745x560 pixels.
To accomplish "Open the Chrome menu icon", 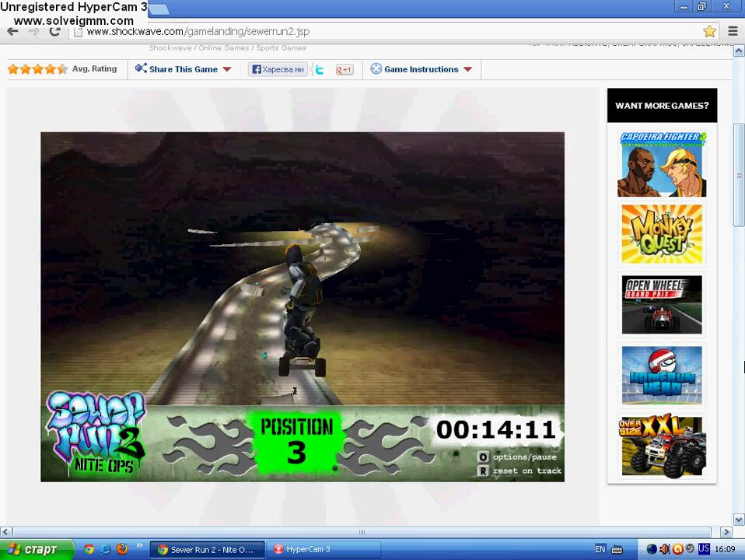I will point(733,31).
